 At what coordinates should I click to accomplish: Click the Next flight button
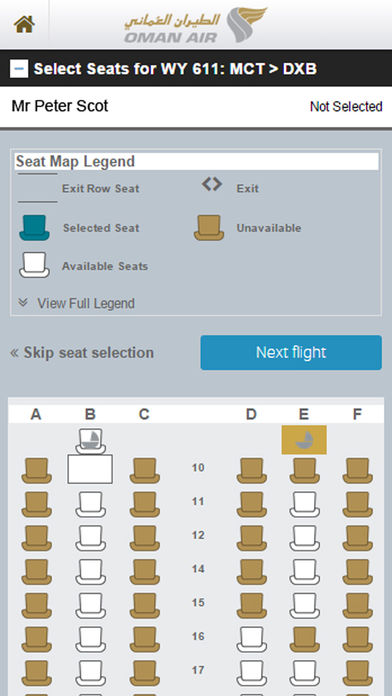coord(291,352)
